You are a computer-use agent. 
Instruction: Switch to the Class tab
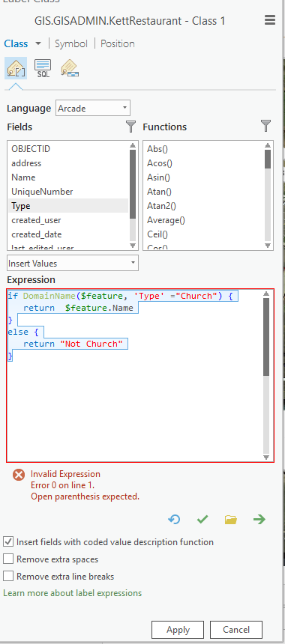pyautogui.click(x=16, y=43)
